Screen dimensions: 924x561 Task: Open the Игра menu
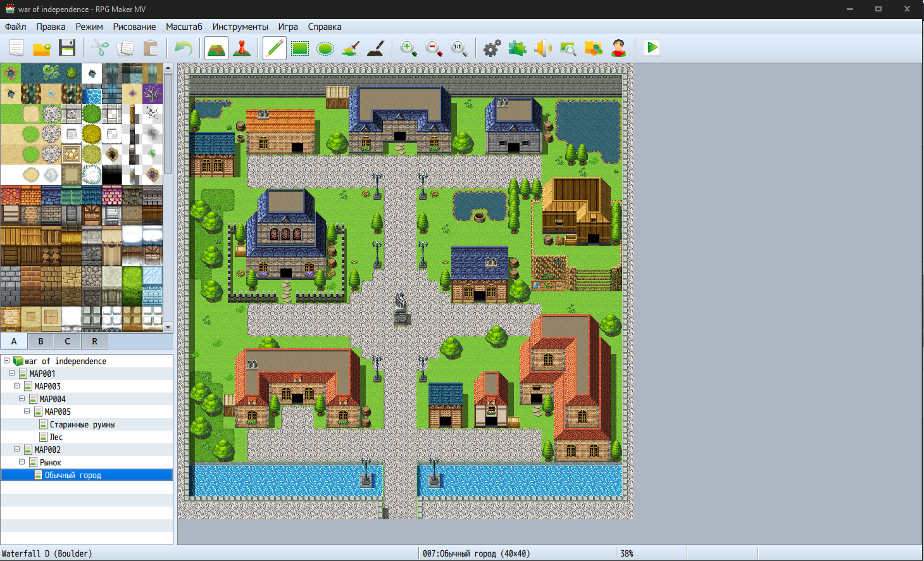click(x=288, y=27)
